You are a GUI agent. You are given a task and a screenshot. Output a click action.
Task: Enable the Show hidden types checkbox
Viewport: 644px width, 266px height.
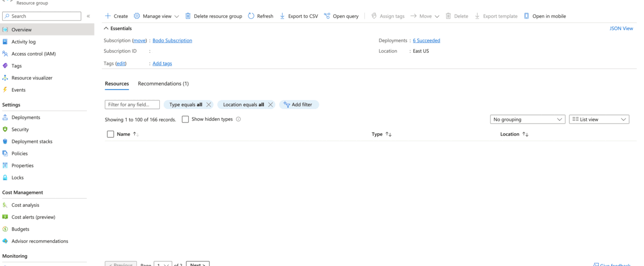tap(185, 119)
